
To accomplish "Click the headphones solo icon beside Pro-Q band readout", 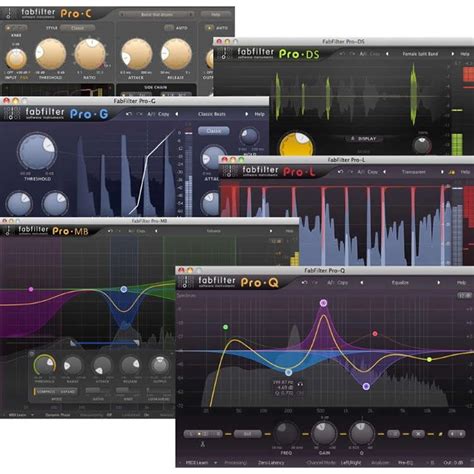I will click(300, 384).
